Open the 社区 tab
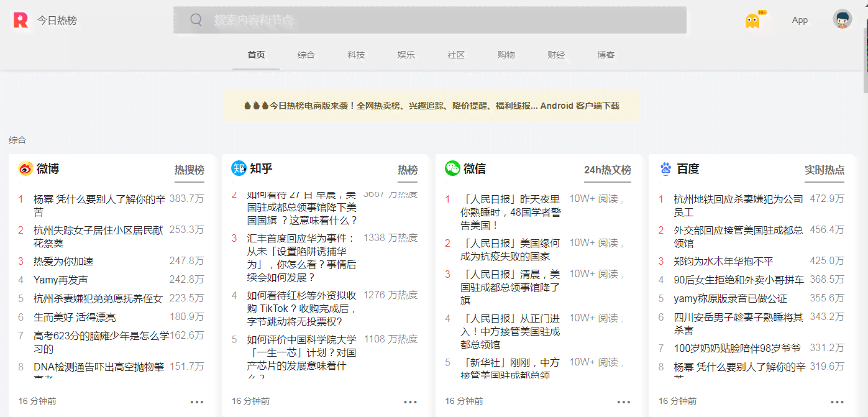The height and width of the screenshot is (417, 868). 456,55
